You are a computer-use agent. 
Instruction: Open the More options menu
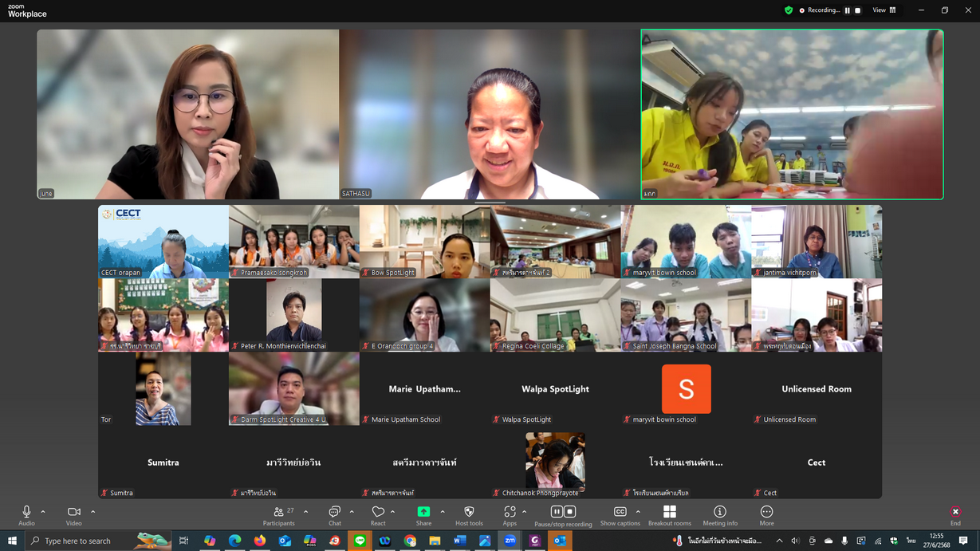[766, 513]
